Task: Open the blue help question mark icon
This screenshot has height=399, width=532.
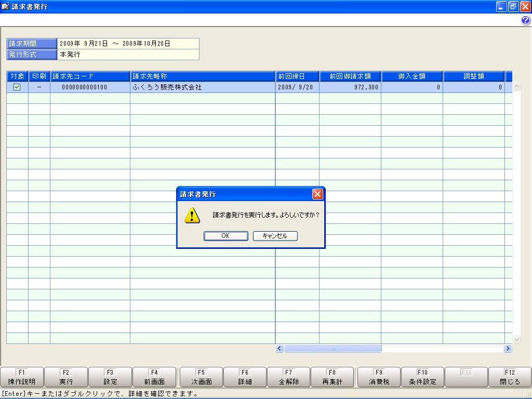Action: click(x=526, y=21)
